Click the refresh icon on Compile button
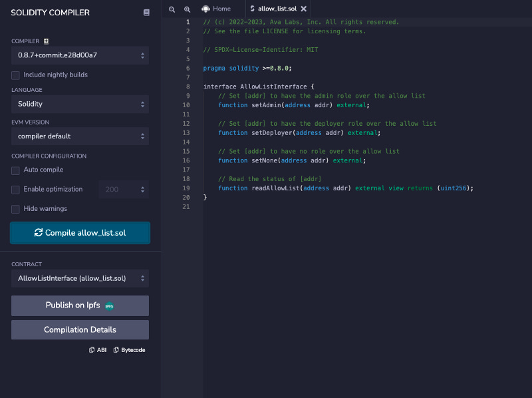The width and height of the screenshot is (532, 398). [x=39, y=232]
